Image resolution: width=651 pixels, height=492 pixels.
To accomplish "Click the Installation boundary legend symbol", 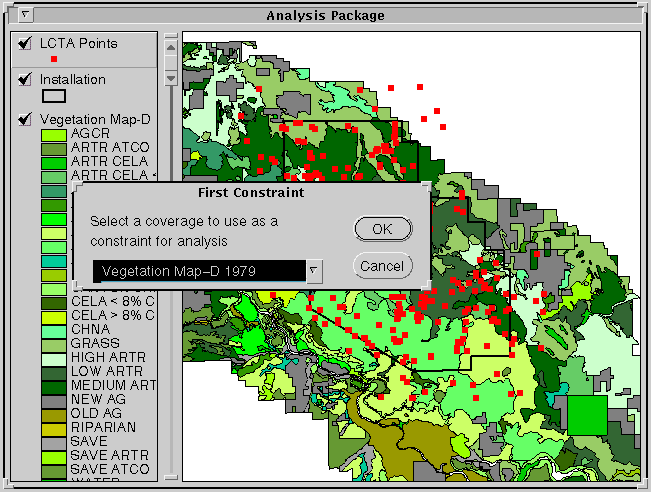I will click(x=54, y=96).
